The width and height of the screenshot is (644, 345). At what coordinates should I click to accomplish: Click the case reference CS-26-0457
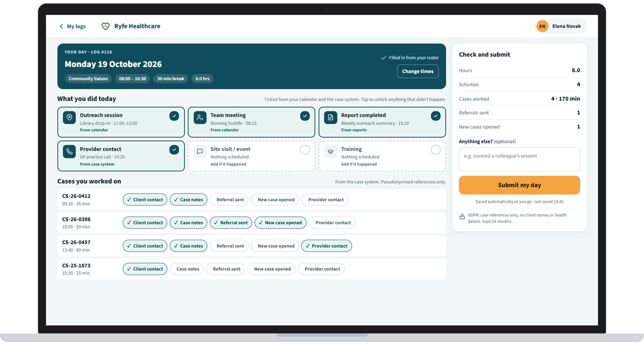click(x=76, y=242)
